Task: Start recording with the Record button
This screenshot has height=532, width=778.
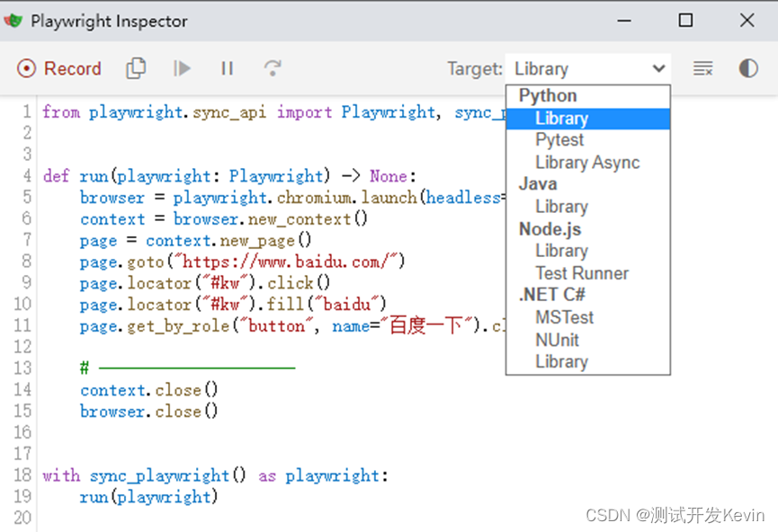Action: tap(59, 68)
